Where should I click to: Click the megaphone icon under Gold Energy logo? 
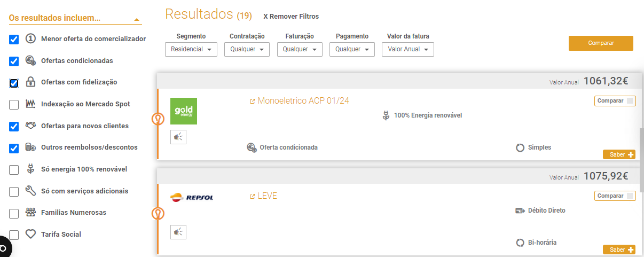coord(178,137)
